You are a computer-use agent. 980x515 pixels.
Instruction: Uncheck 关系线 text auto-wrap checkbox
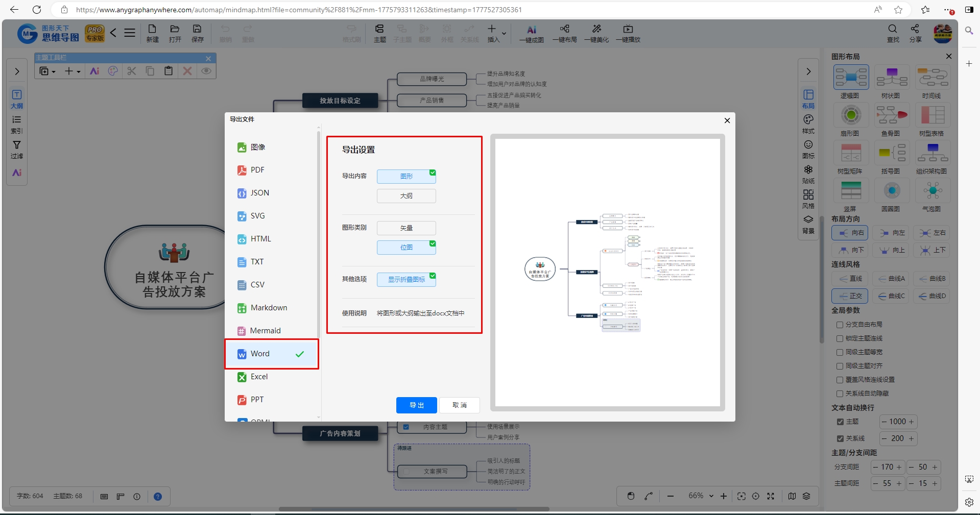(840, 438)
